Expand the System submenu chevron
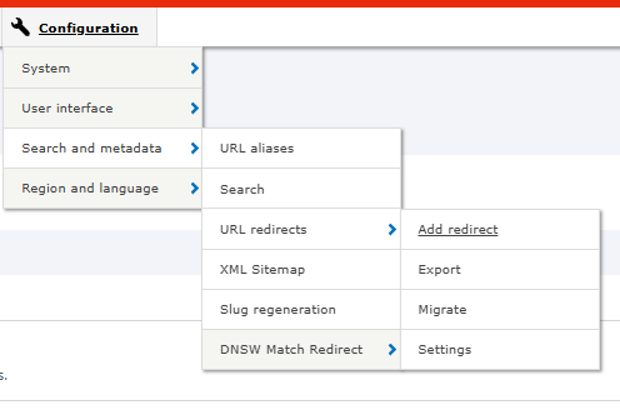 [194, 68]
